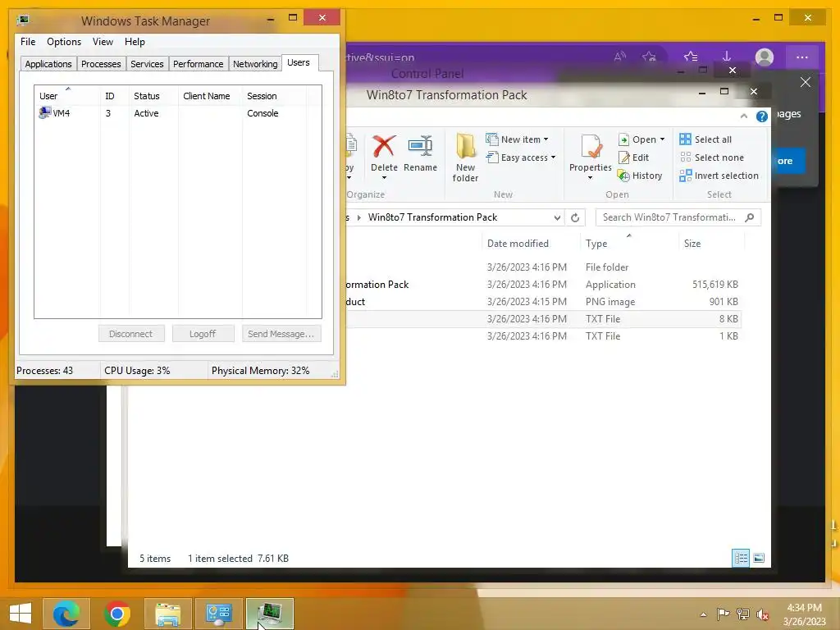Image resolution: width=840 pixels, height=630 pixels.
Task: Click the muted volume tray icon
Action: [x=762, y=614]
